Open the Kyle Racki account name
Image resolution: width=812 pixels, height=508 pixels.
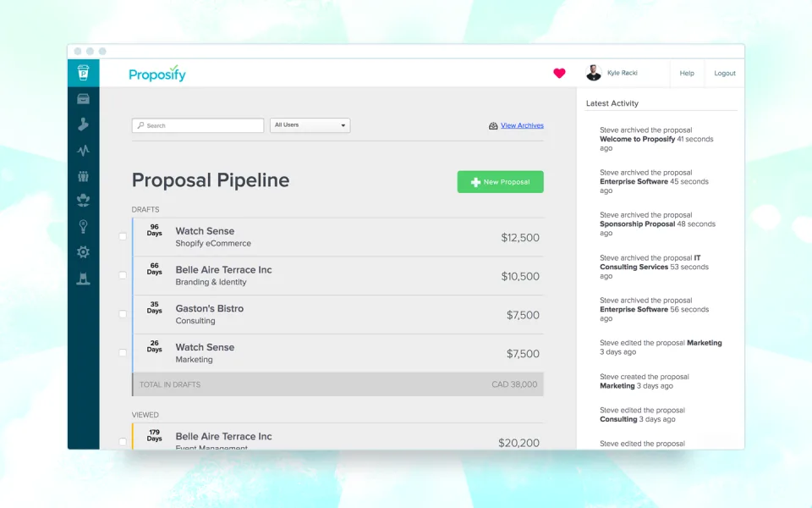click(x=622, y=73)
